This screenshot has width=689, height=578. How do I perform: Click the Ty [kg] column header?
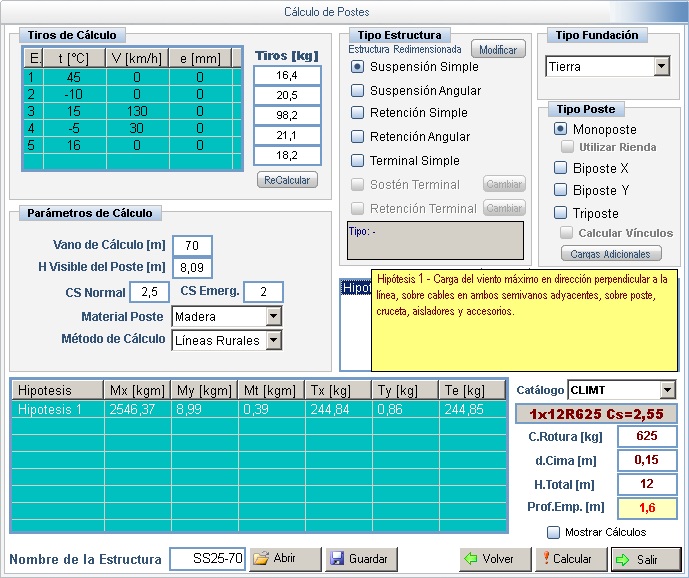405,390
